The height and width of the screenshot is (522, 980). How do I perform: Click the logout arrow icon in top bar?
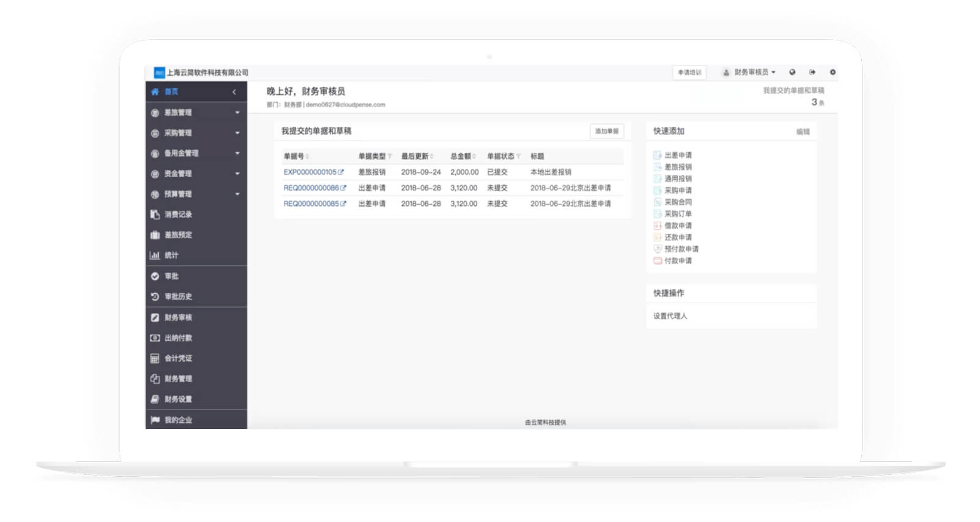(812, 72)
